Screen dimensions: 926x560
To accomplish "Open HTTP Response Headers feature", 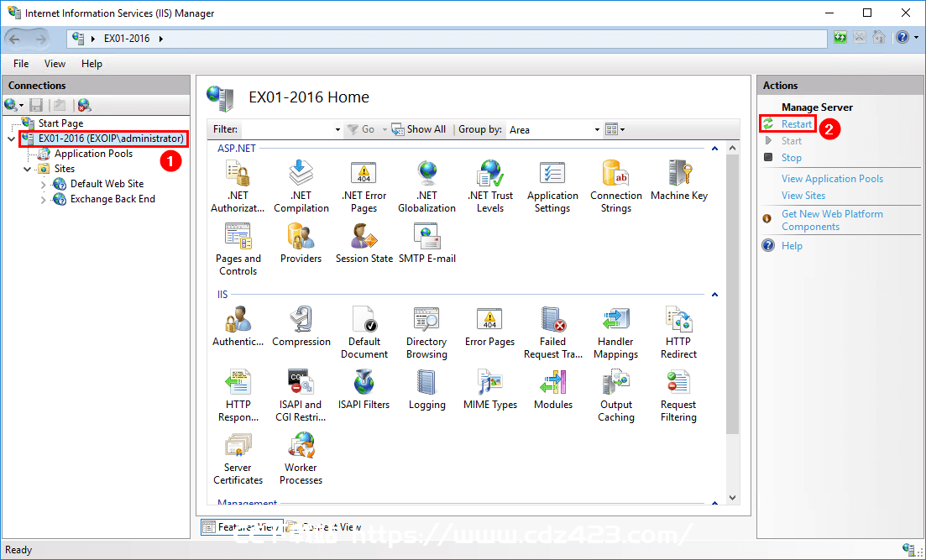I will coord(238,395).
